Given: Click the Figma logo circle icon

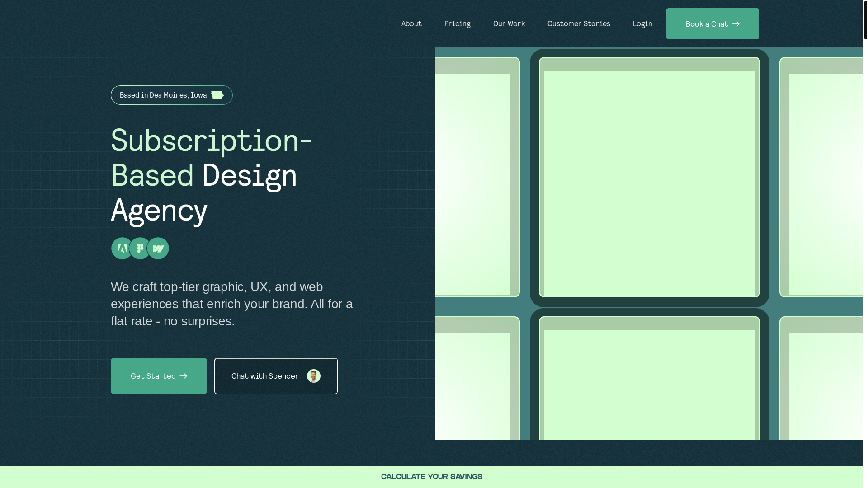Looking at the screenshot, I should point(140,248).
